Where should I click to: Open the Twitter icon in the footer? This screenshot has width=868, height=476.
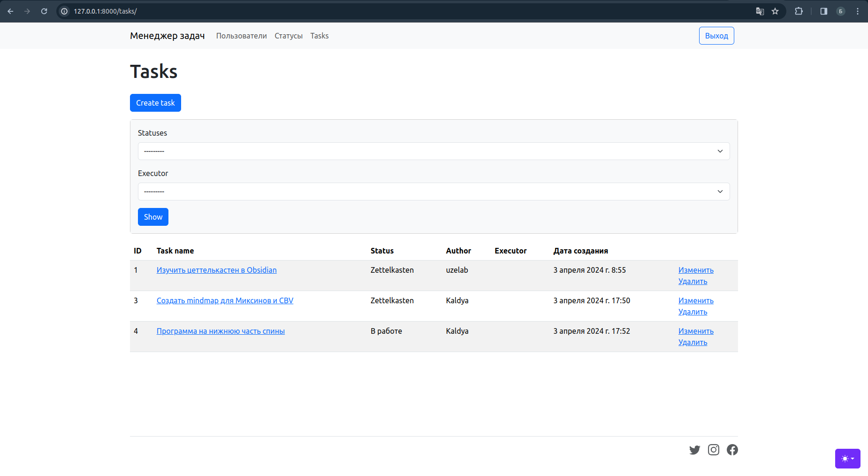pos(694,450)
